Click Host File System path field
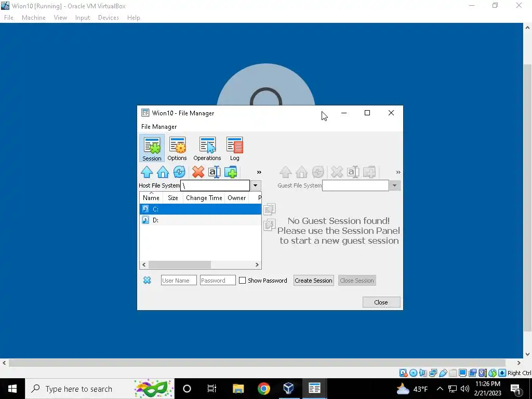Screen dimensions: 532x399 pos(215,185)
